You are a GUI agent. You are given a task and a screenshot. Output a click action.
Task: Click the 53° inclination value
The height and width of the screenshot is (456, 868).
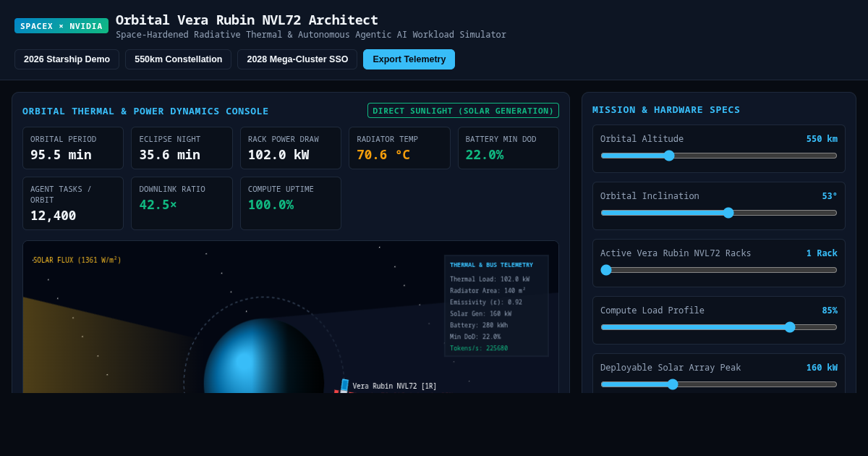coord(830,196)
